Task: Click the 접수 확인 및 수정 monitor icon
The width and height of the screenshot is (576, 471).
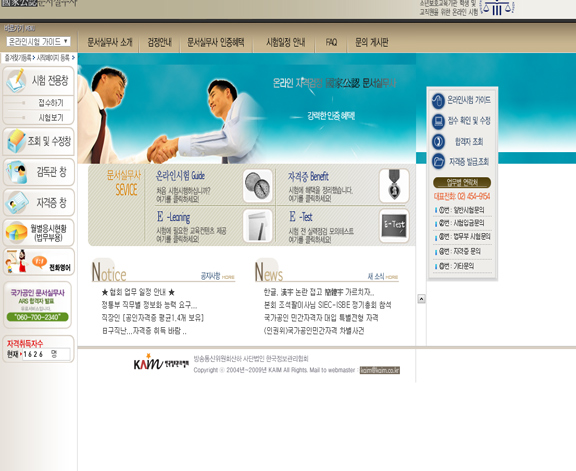Action: (x=438, y=122)
